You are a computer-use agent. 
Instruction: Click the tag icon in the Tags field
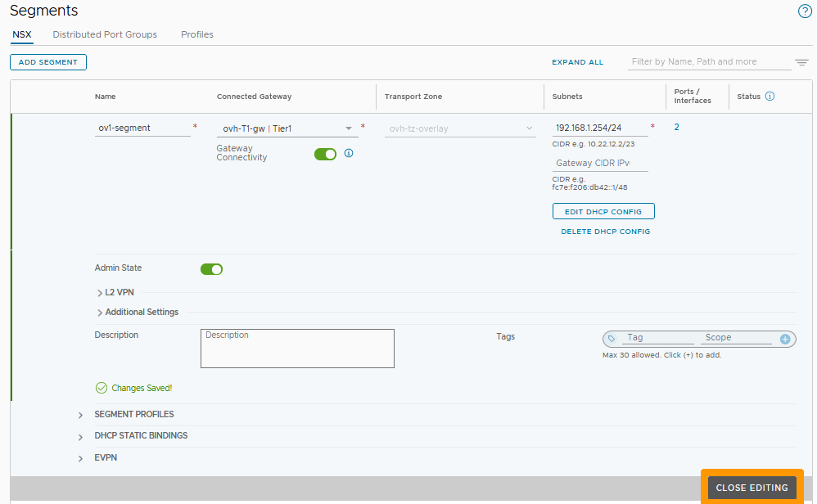point(611,338)
